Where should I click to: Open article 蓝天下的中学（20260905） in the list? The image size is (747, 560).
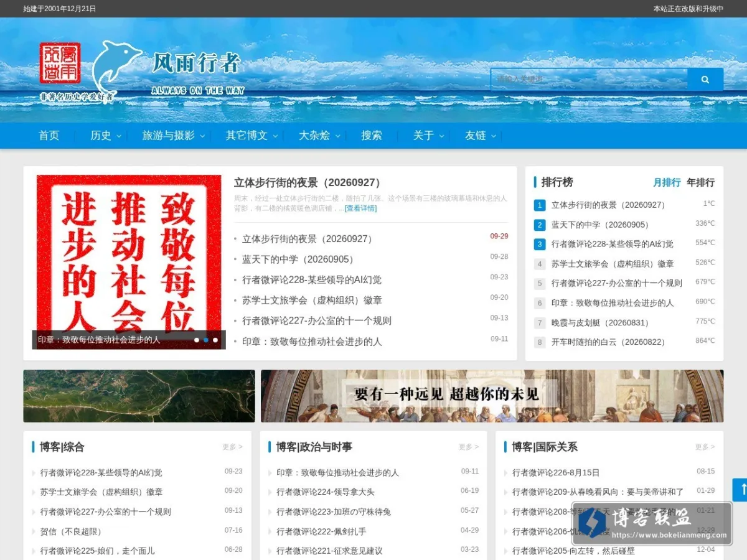point(299,259)
